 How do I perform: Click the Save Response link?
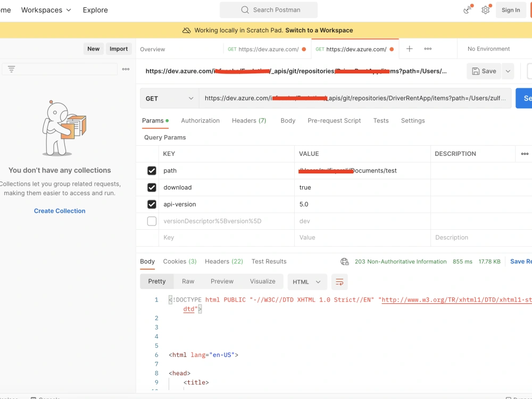521,262
